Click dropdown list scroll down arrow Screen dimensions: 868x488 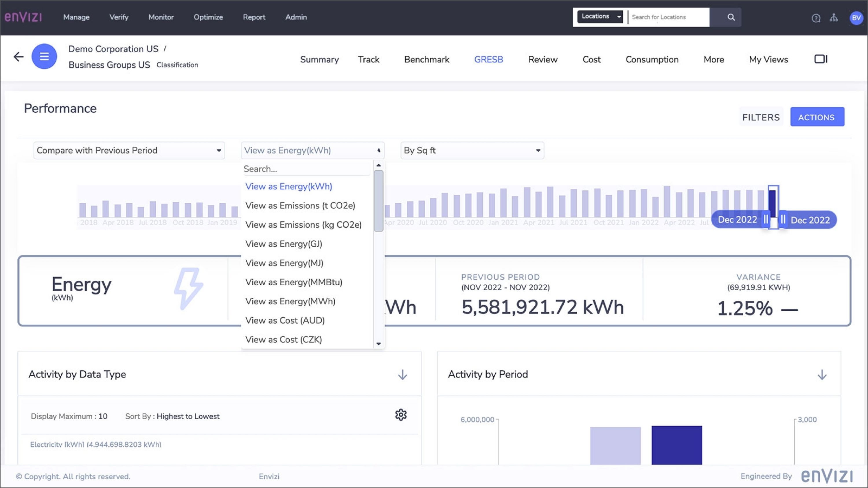point(378,344)
